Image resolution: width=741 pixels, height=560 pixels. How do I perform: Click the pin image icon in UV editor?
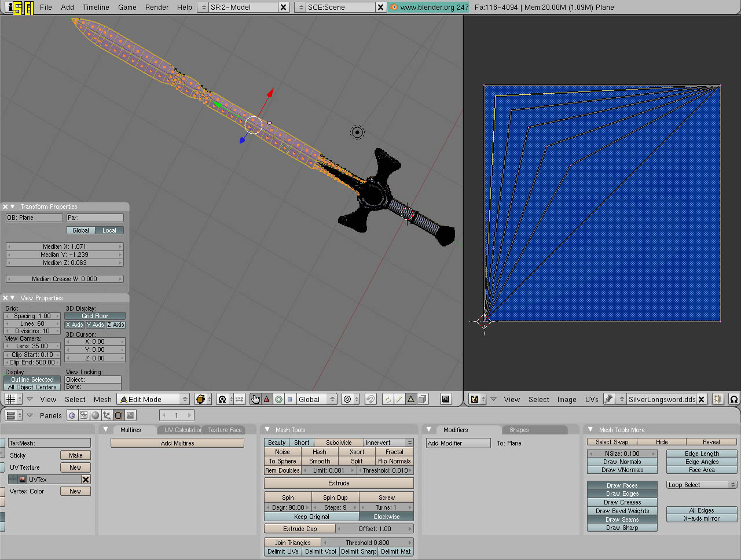point(608,399)
